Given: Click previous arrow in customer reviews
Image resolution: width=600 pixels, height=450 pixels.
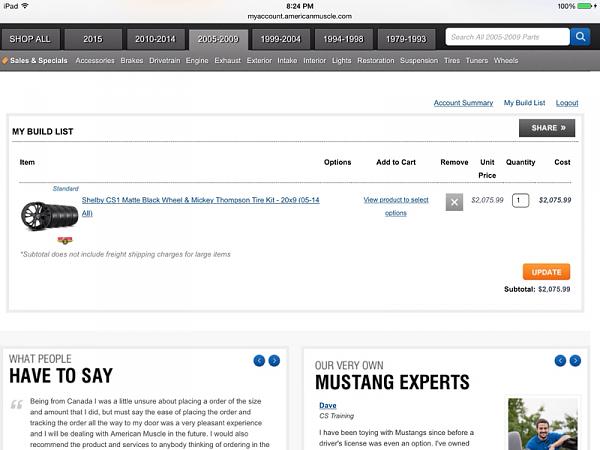Looking at the screenshot, I should click(259, 361).
